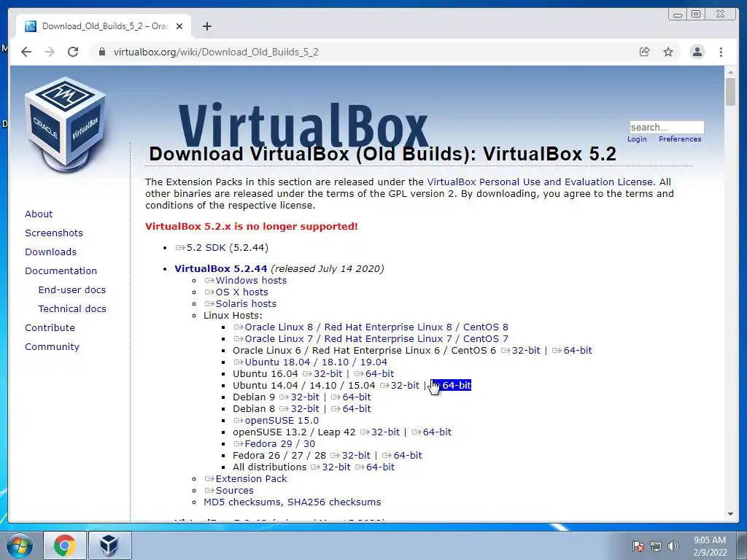Click openSUSE 15.0 link
The height and width of the screenshot is (560, 747).
pyautogui.click(x=276, y=421)
